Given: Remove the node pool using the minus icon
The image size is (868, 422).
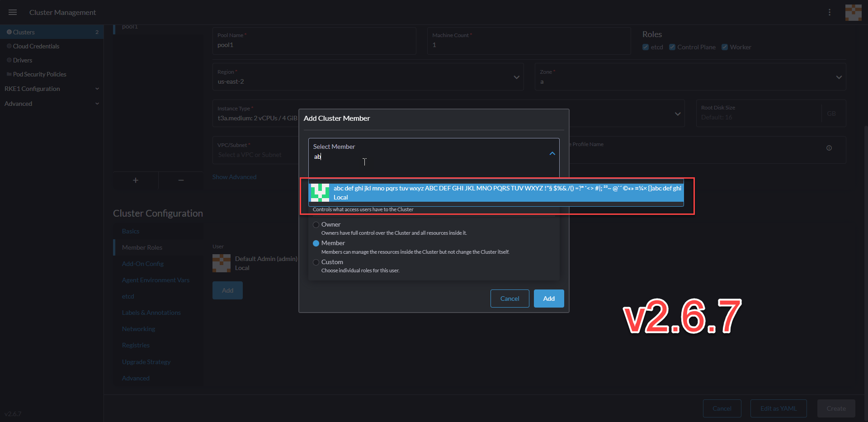Looking at the screenshot, I should (180, 180).
